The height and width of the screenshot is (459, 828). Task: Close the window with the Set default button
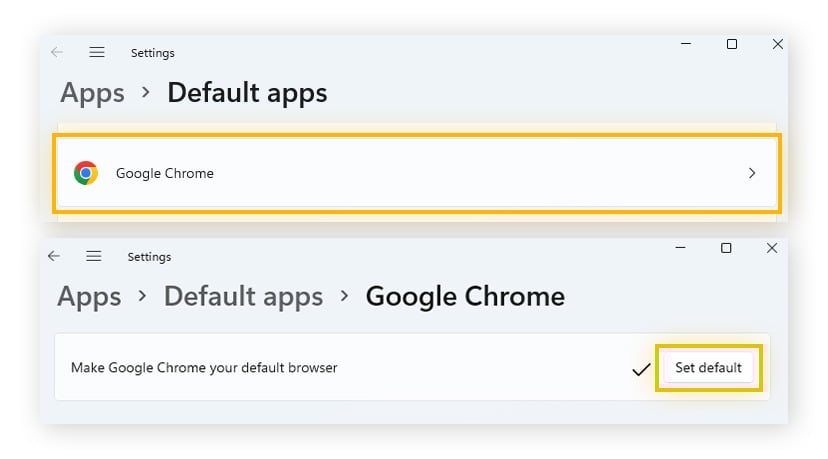point(772,248)
